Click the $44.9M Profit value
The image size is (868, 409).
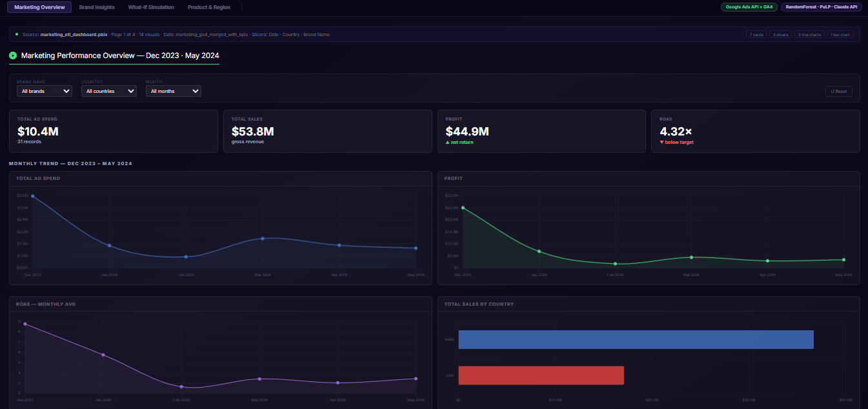467,132
